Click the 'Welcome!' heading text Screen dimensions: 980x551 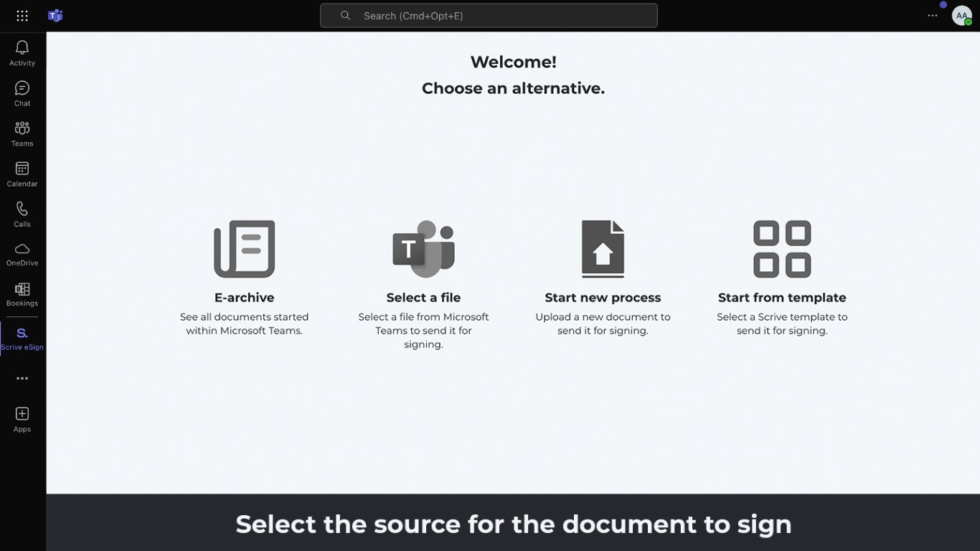pyautogui.click(x=513, y=62)
